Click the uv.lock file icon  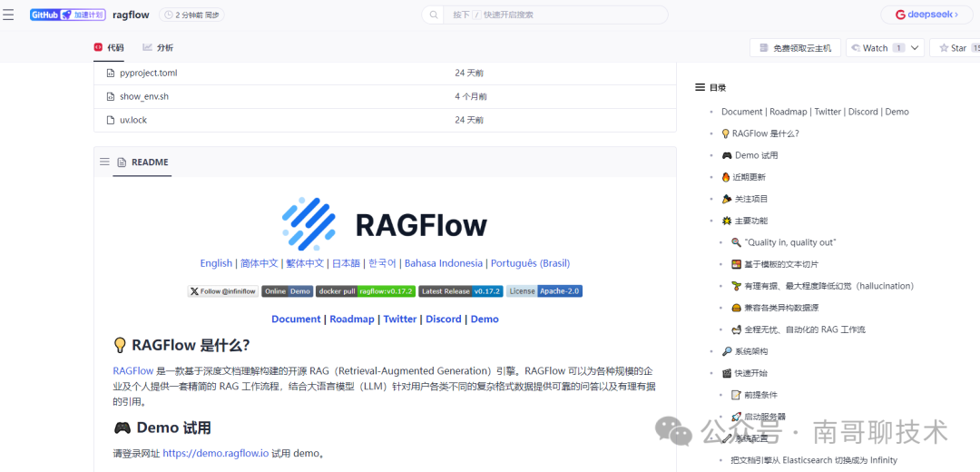pyautogui.click(x=110, y=120)
